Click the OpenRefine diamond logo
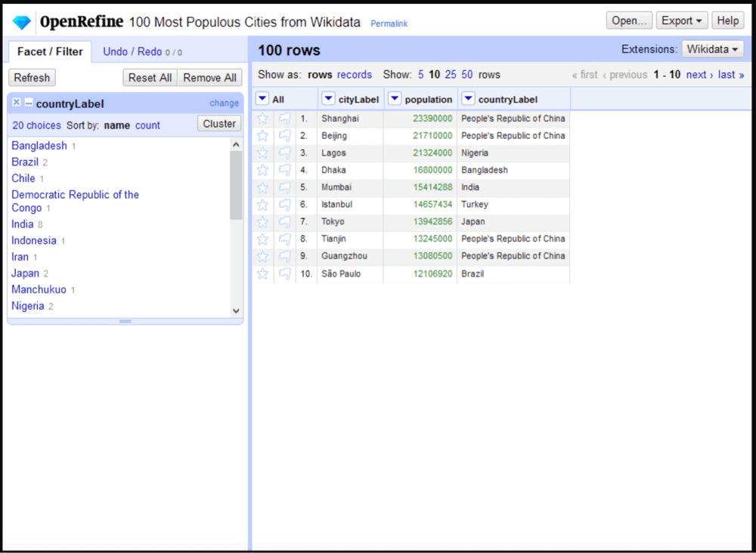This screenshot has width=756, height=553. click(22, 22)
